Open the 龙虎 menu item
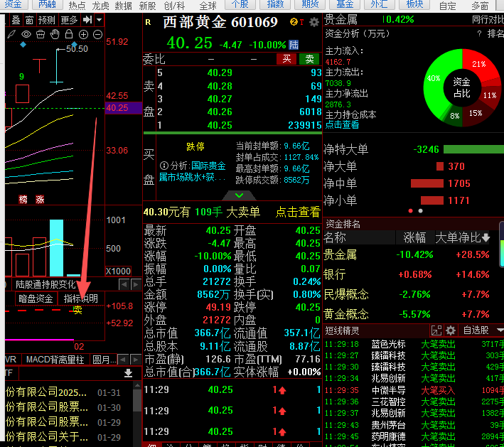504x447 pixels. (x=100, y=6)
